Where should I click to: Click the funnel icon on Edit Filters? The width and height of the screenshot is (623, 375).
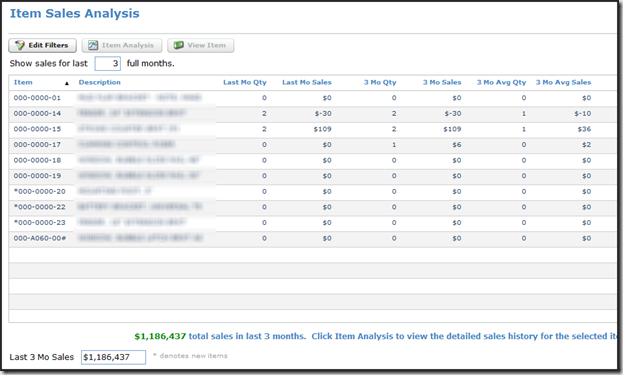click(x=20, y=45)
